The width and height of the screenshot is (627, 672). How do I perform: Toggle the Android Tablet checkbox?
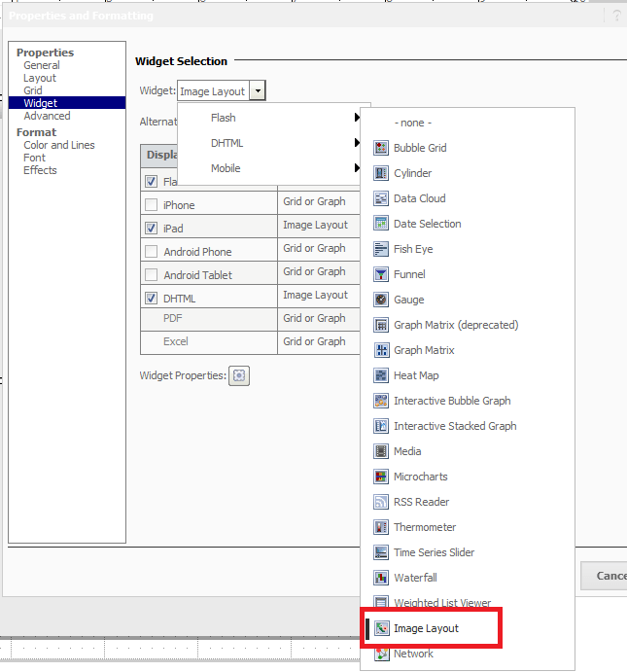[151, 274]
